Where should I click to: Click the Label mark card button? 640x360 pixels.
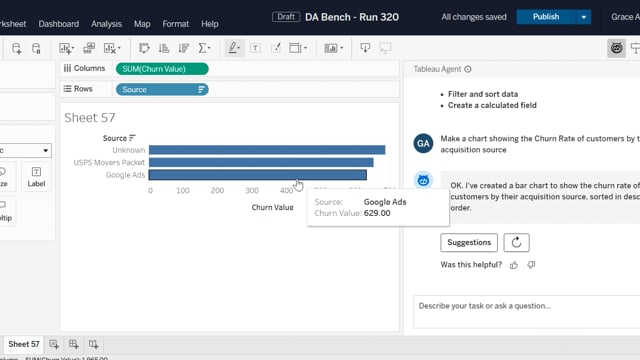pos(36,177)
